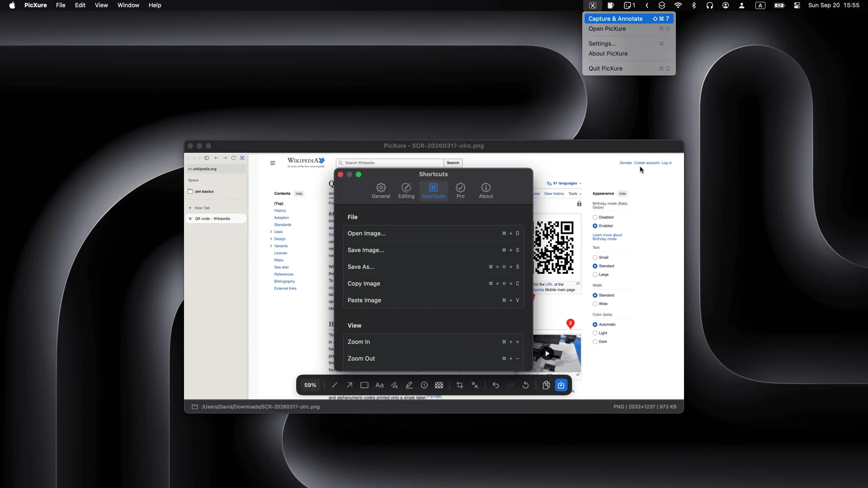
Task: Choose Settings... in the dropdown menu
Action: coord(629,44)
